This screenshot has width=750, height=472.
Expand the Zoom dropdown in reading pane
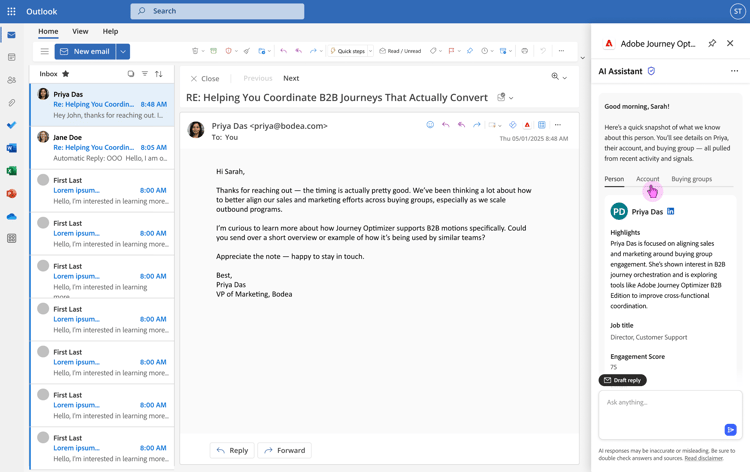point(565,77)
